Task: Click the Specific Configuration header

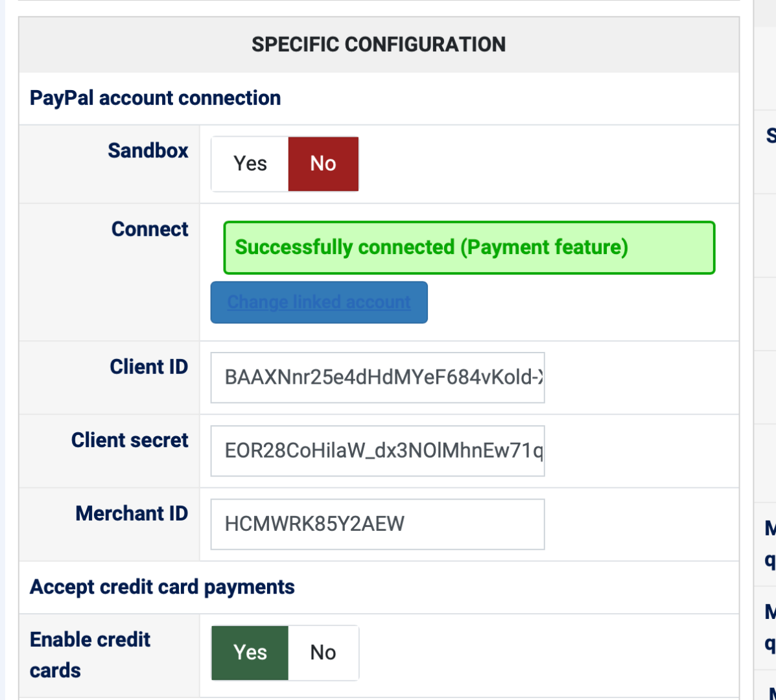Action: (379, 45)
